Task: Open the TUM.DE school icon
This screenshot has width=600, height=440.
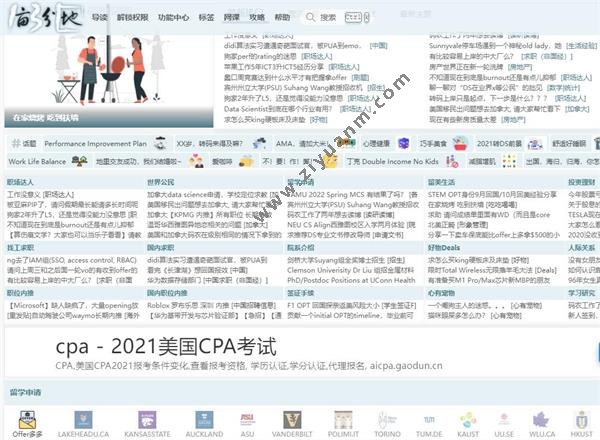Action: [x=429, y=420]
